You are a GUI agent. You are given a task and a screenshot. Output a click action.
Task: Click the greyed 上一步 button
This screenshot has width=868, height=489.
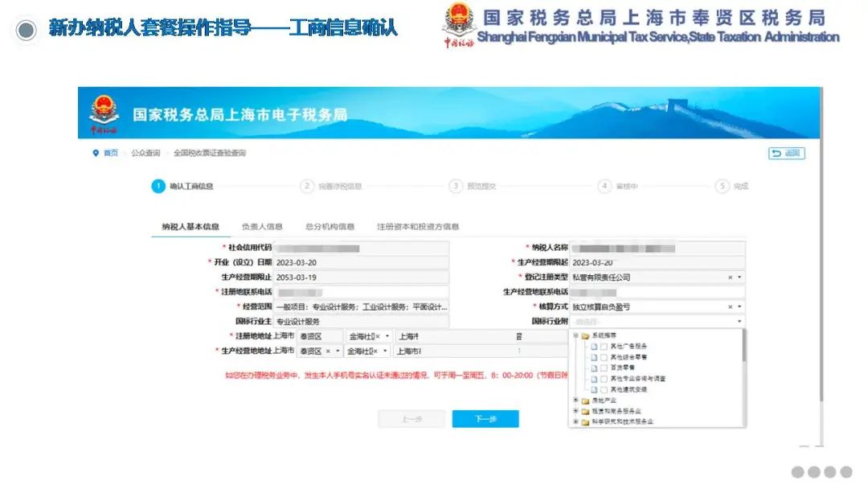click(411, 419)
